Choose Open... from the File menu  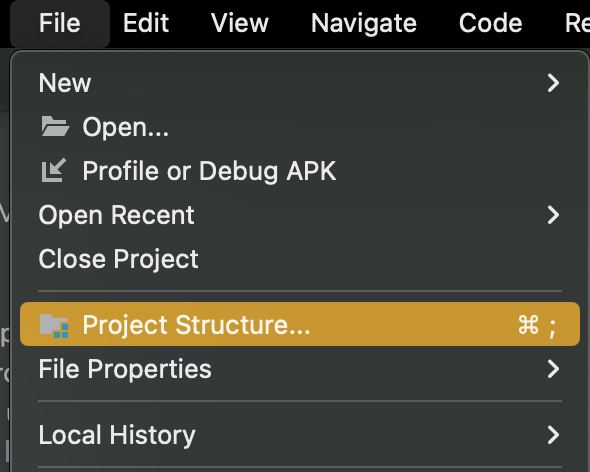[300, 127]
